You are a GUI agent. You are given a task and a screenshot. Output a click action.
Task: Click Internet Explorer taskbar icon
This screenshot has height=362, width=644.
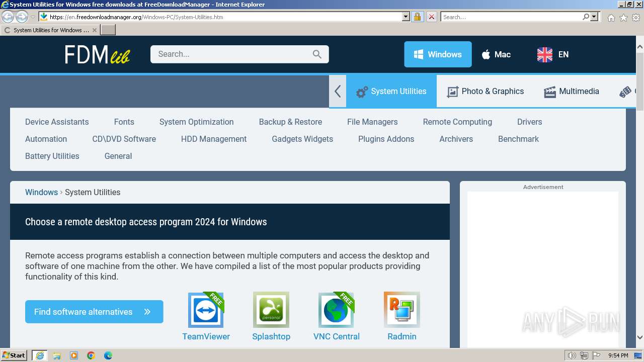click(x=40, y=355)
